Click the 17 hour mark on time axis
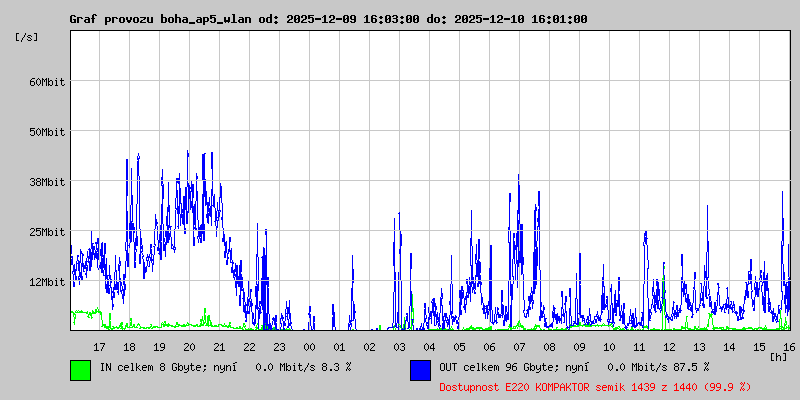 click(99, 347)
